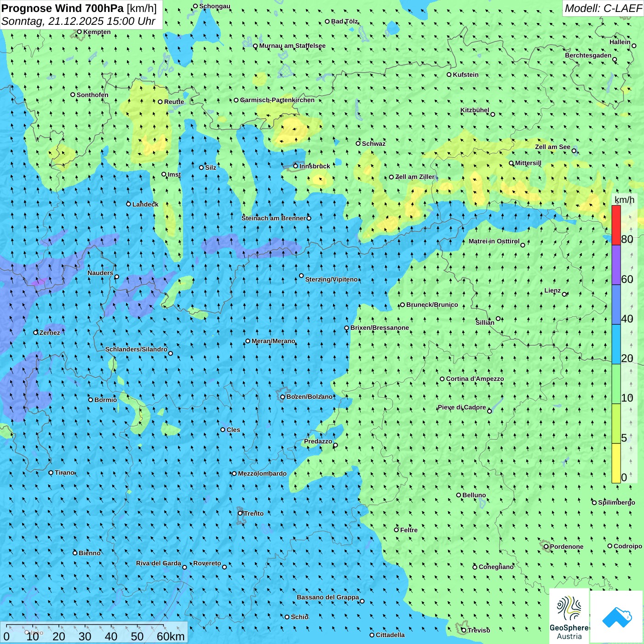The image size is (644, 644).
Task: Click the Sterzing/Vipiteno location dot
Action: click(x=301, y=276)
